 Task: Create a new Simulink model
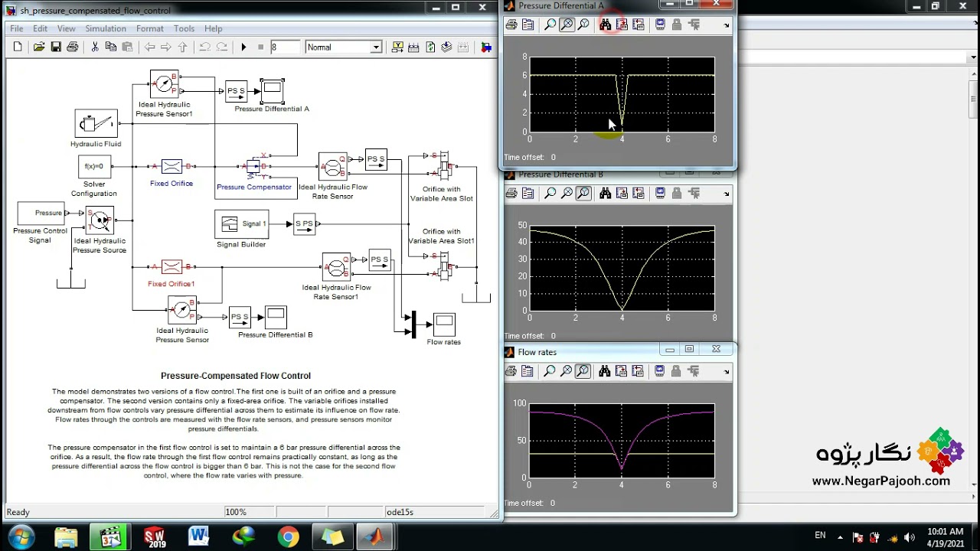pos(18,47)
